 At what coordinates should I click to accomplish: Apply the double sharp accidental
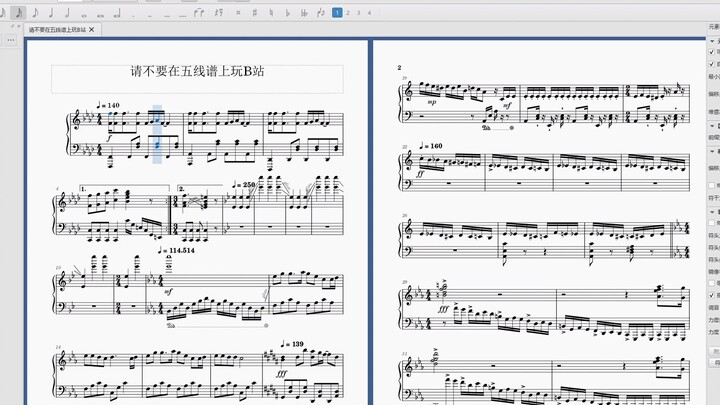pos(238,13)
